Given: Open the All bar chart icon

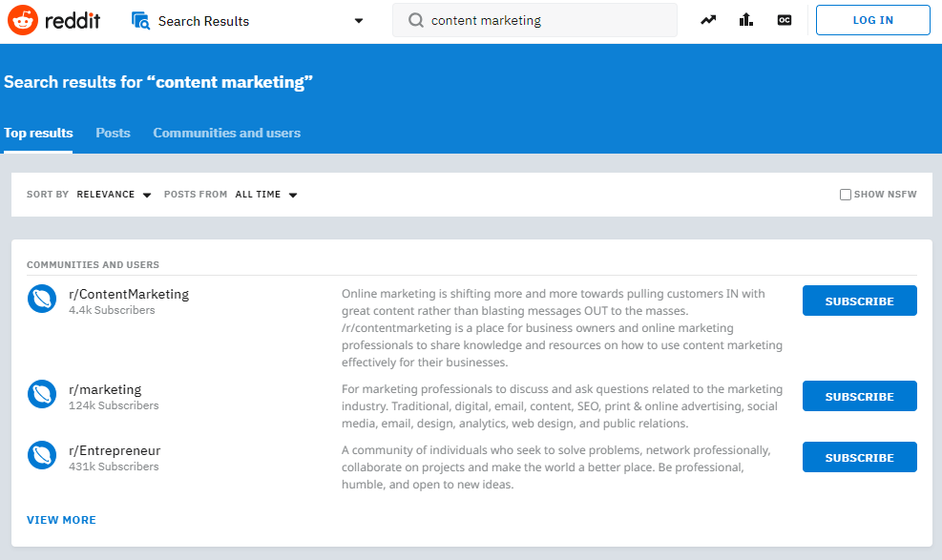Looking at the screenshot, I should (x=746, y=20).
